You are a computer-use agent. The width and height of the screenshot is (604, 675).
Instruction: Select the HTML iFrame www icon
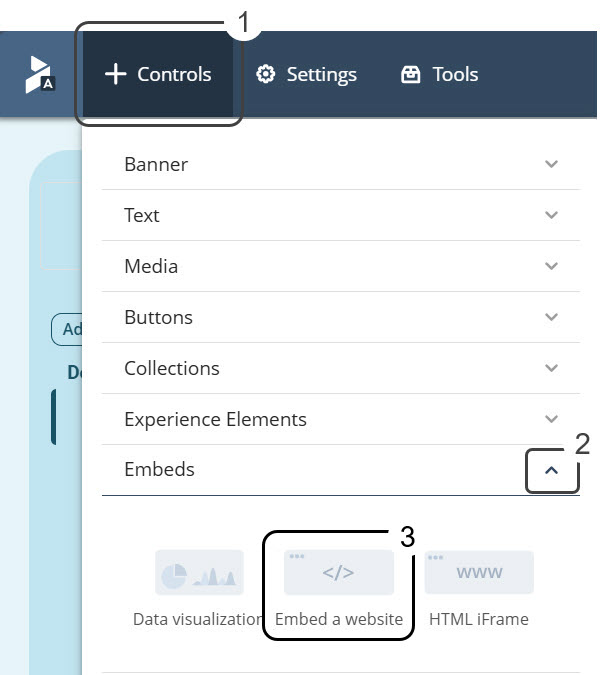point(479,573)
